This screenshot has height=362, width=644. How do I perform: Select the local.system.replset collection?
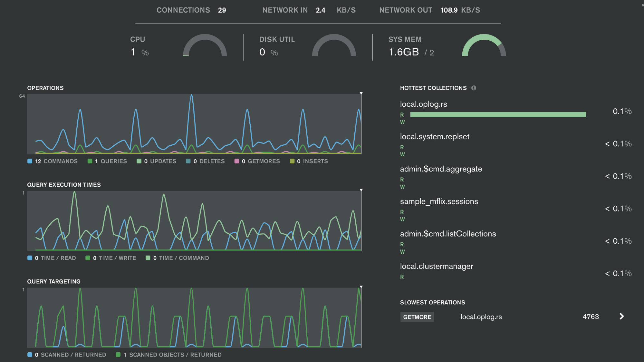tap(435, 137)
